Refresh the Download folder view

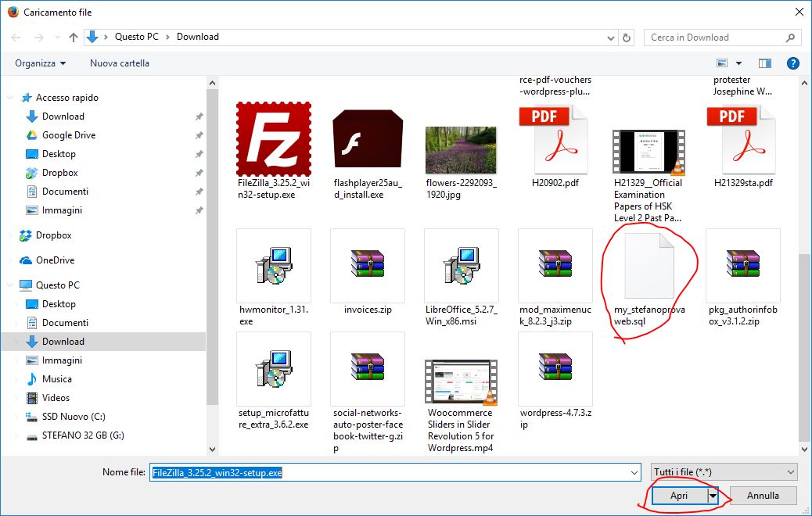pos(626,38)
